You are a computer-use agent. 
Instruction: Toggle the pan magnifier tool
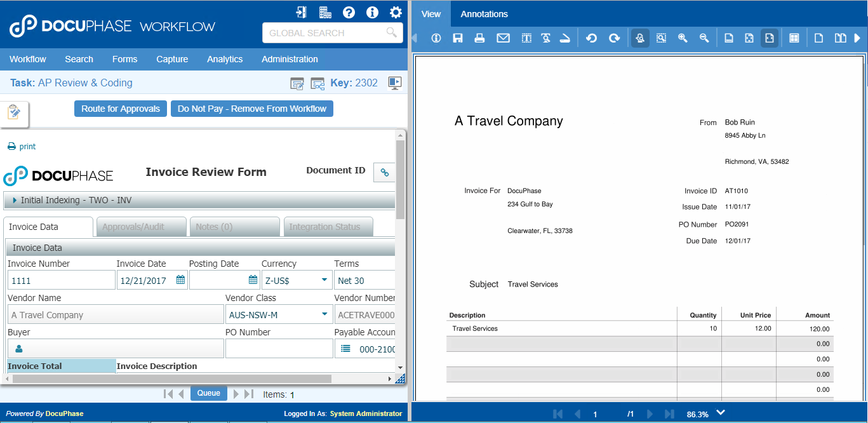[640, 38]
